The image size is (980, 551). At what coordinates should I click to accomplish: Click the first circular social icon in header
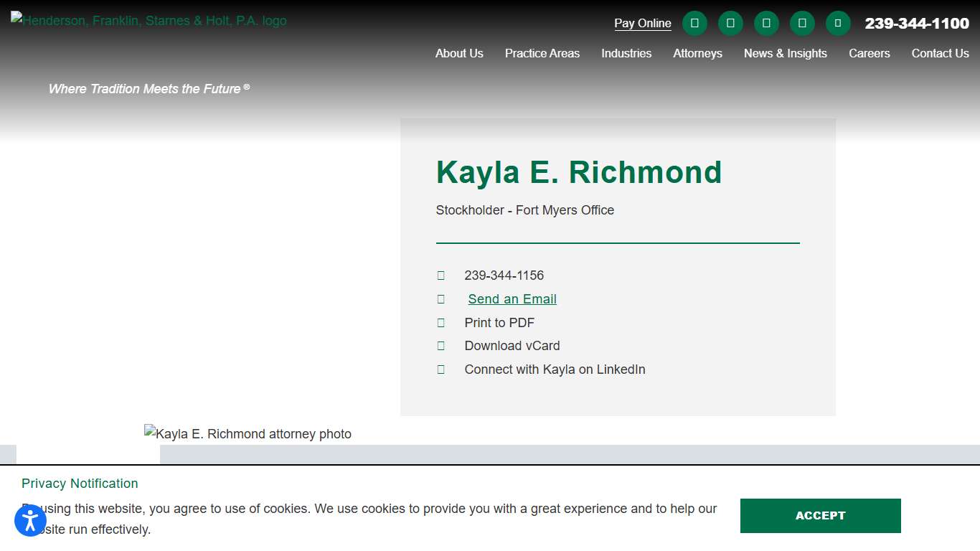tap(694, 23)
